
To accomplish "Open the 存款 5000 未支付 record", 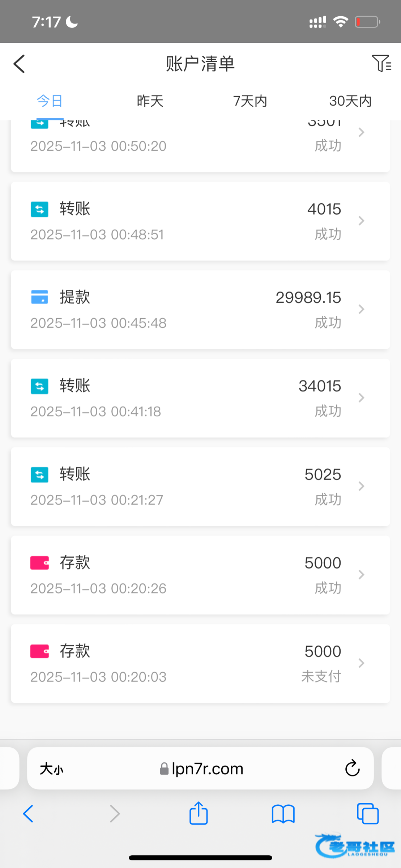I will [x=200, y=663].
